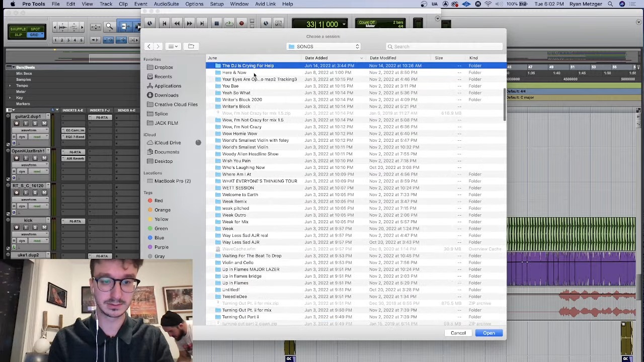This screenshot has width=644, height=362.
Task: Select the Zoomer magnifier tool
Action: [109, 27]
